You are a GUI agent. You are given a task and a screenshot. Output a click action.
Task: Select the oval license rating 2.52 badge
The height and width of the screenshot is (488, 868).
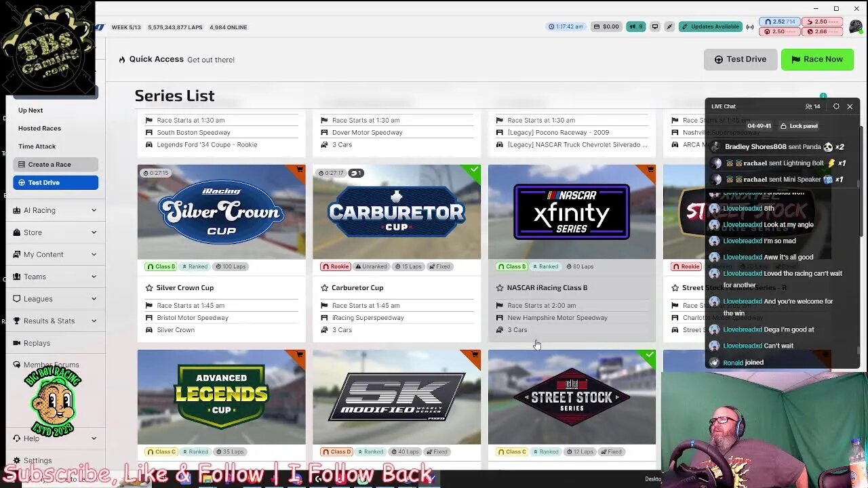[x=779, y=22]
